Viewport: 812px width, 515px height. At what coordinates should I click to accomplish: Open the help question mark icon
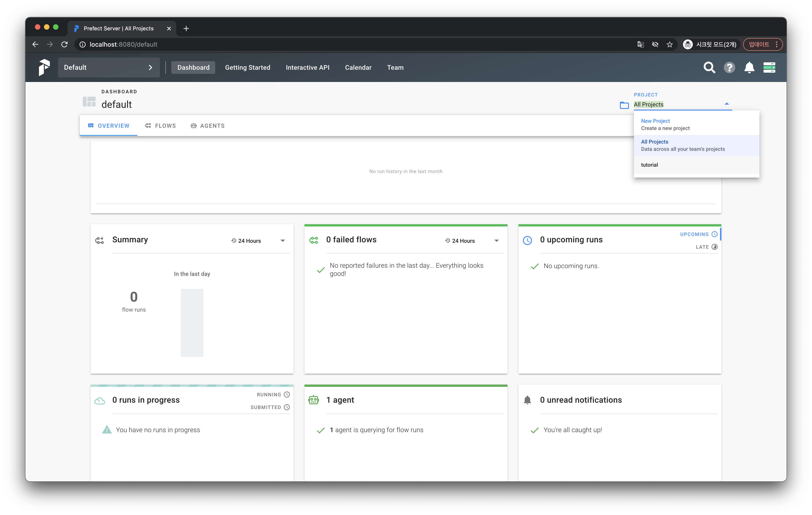click(729, 67)
